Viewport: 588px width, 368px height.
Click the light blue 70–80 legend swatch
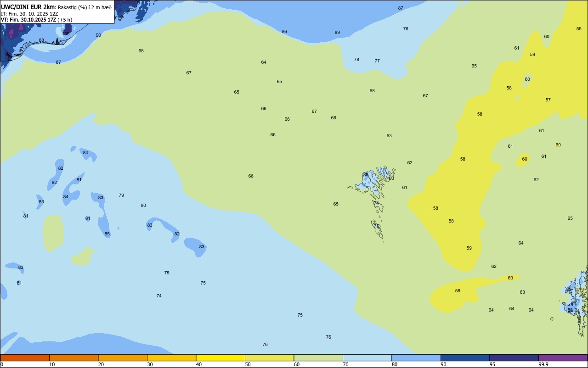coord(367,357)
